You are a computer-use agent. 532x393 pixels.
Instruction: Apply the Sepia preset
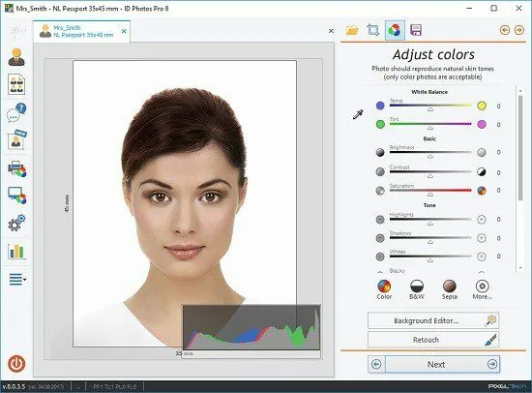pyautogui.click(x=449, y=289)
